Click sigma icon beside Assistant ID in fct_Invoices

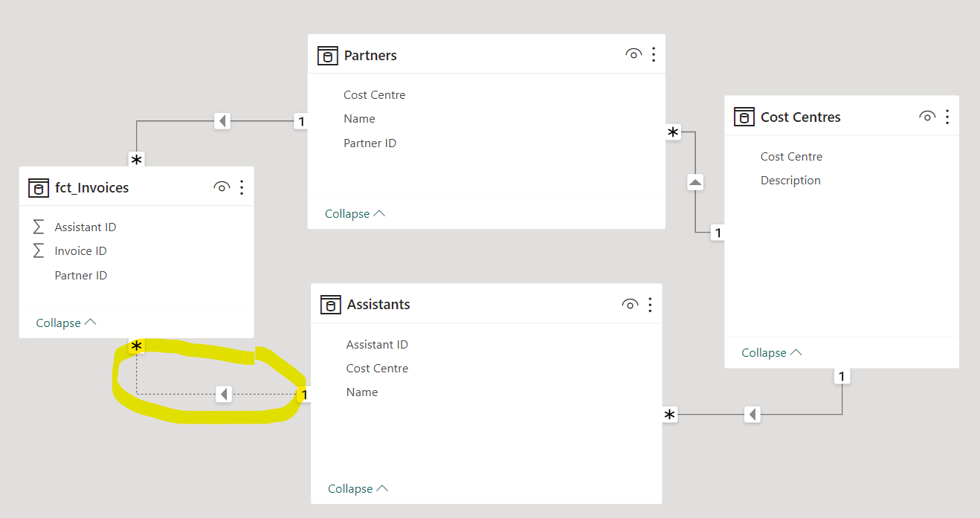[39, 227]
